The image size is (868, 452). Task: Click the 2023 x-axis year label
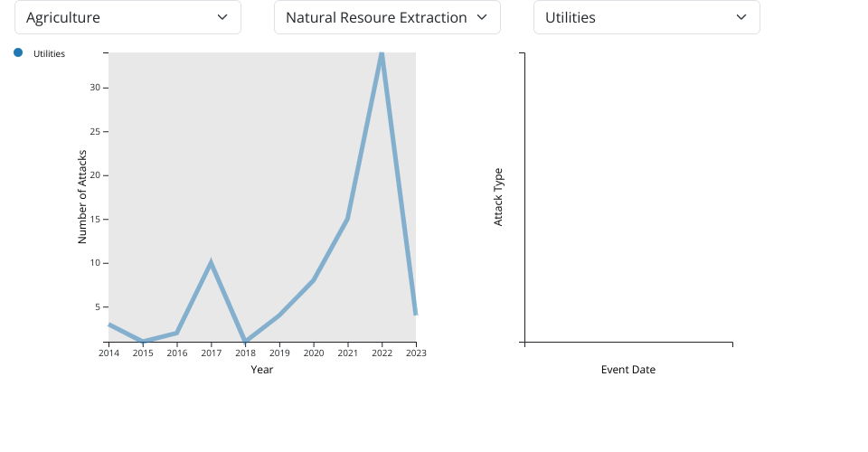point(415,353)
